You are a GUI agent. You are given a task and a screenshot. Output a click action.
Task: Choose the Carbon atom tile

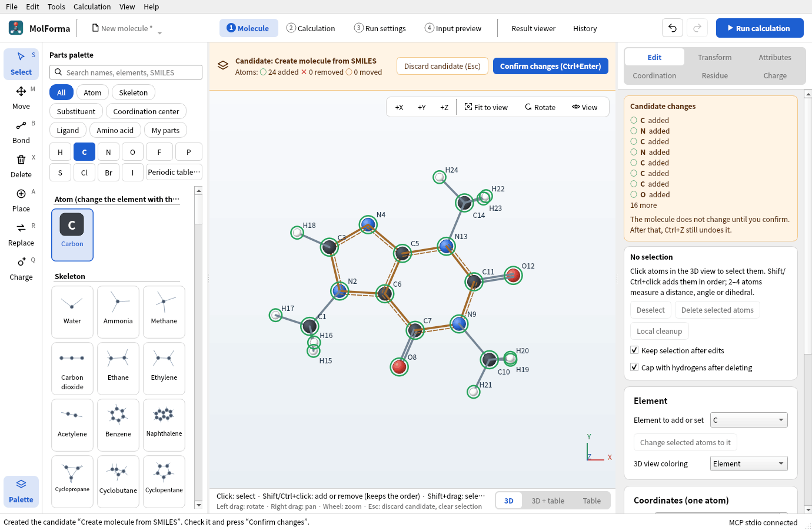point(72,234)
